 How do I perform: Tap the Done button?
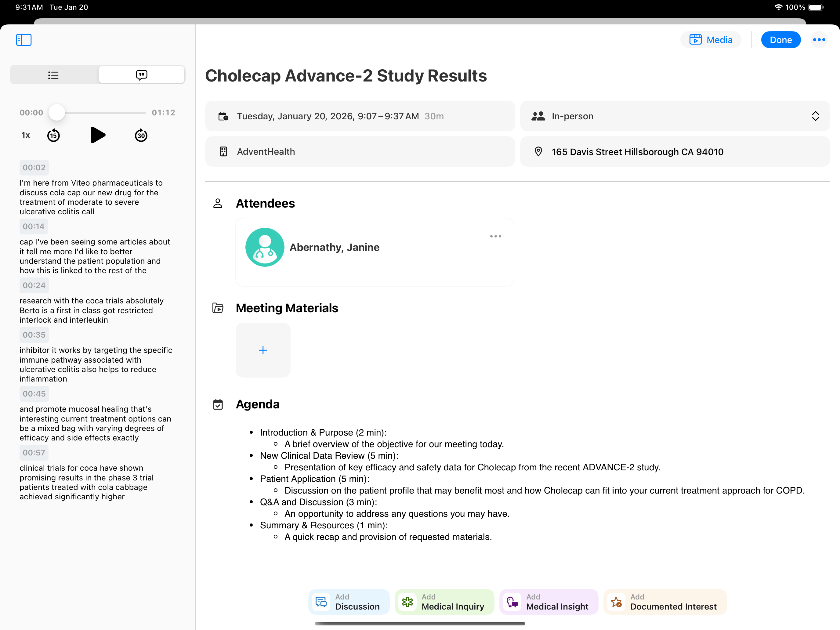(x=780, y=40)
